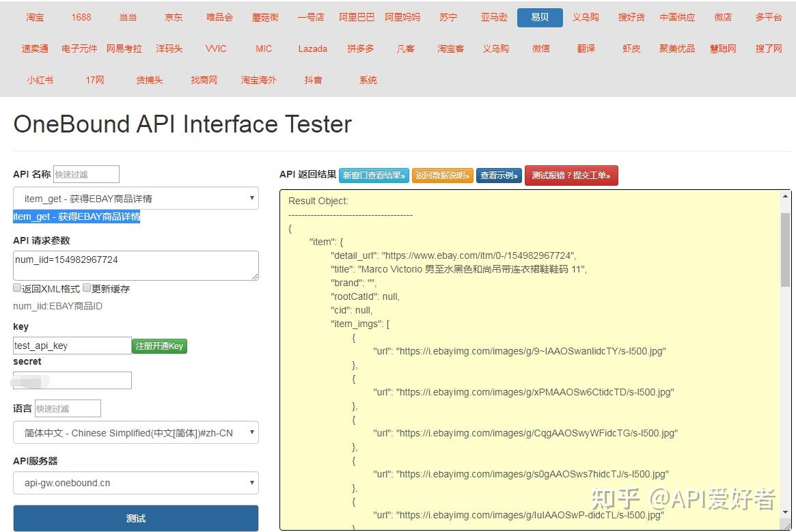
Task: Open the 货捕头 tab
Action: [x=149, y=80]
